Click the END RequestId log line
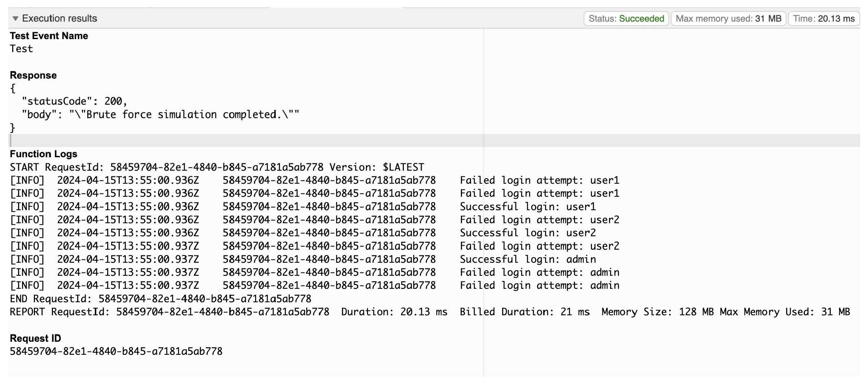This screenshot has width=868, height=389. pyautogui.click(x=161, y=299)
